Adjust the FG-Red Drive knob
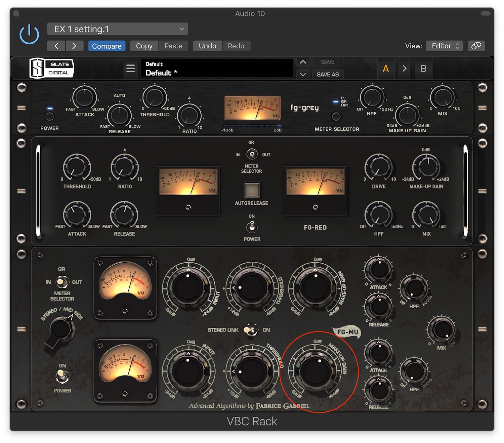Viewport: 504px width, 443px height. 378,167
